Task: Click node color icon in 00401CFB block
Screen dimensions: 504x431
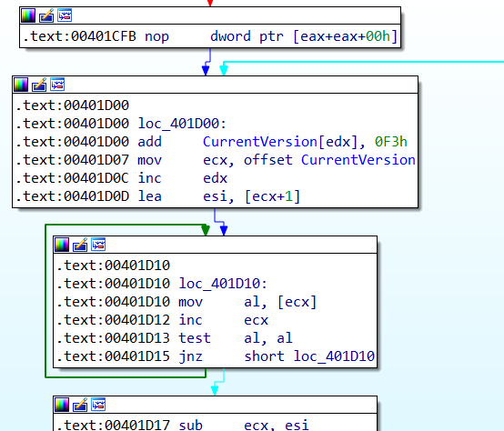Action: pos(28,15)
